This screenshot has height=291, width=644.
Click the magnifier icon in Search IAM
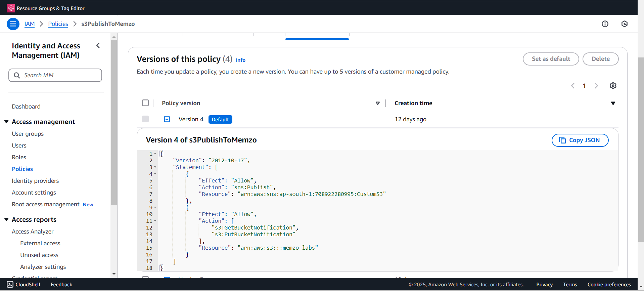(x=17, y=75)
